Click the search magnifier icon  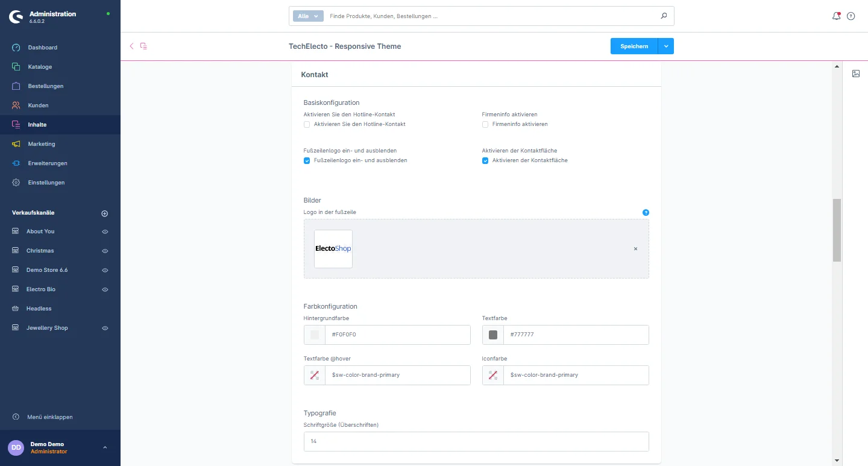(x=664, y=16)
